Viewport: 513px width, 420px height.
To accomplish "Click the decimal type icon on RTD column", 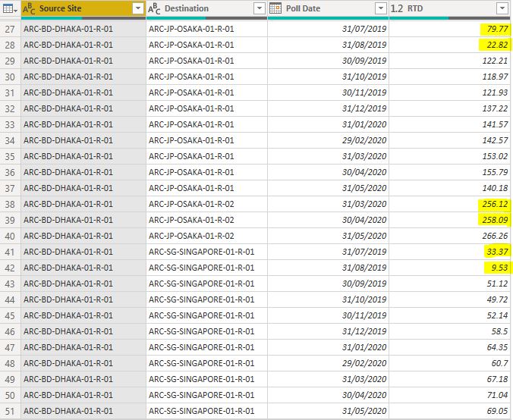I will 397,8.
